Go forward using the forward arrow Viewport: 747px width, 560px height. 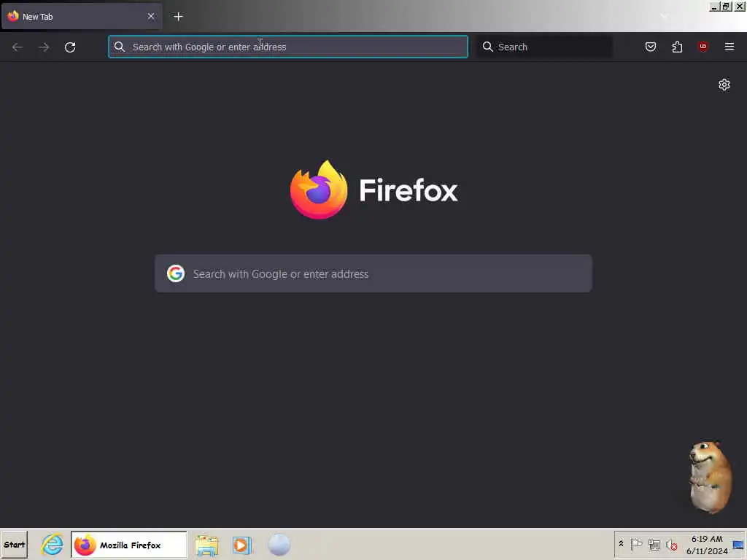[x=44, y=47]
